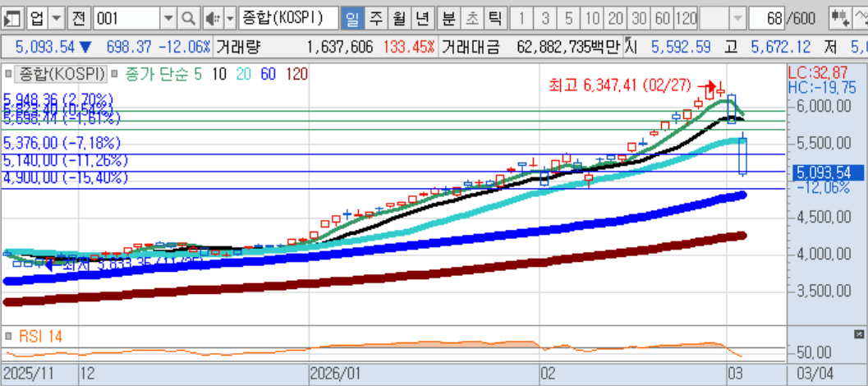Click the square marker before 종가 단순 legend

point(115,74)
